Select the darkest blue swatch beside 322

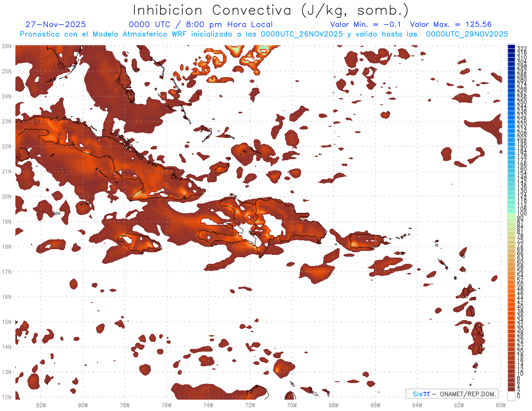coord(511,47)
